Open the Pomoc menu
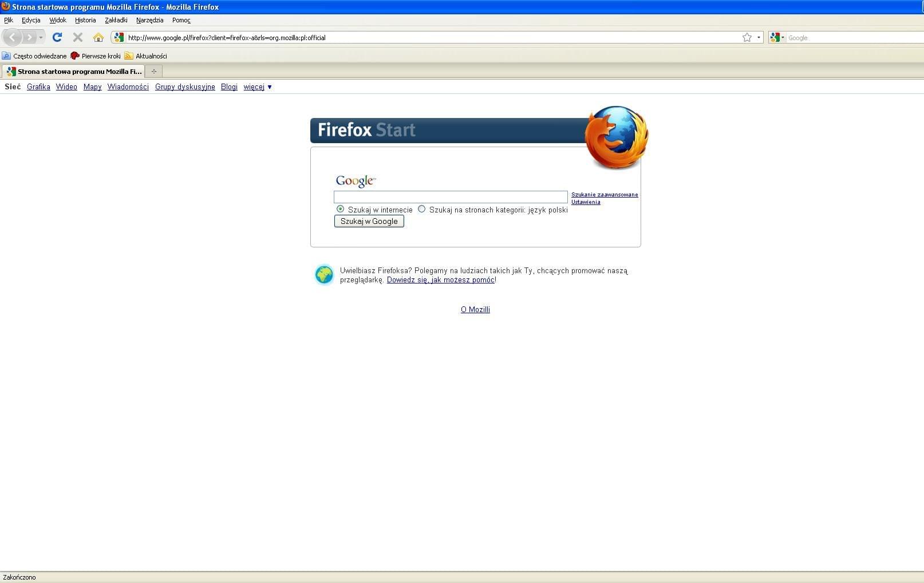 point(181,20)
